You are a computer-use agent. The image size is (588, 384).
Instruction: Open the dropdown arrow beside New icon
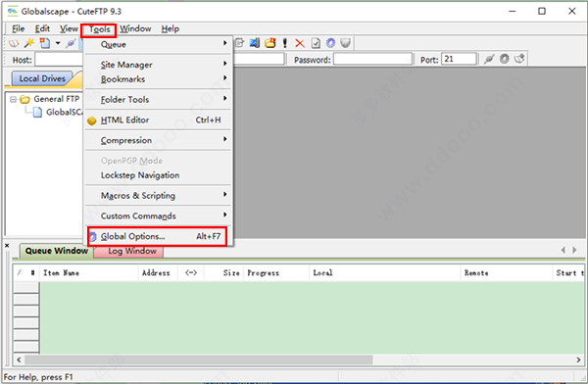(x=58, y=43)
